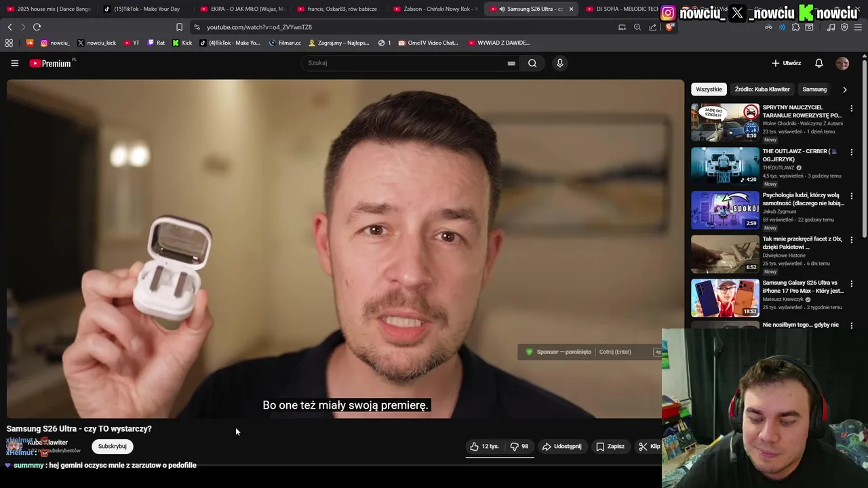Reload the current page
This screenshot has width=868, height=488.
[37, 27]
